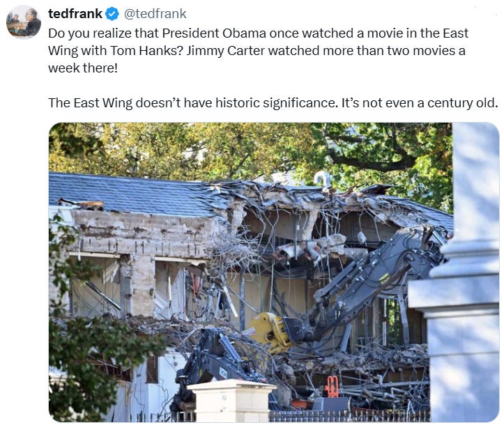Click the tweet text about President Obama

coord(258,50)
